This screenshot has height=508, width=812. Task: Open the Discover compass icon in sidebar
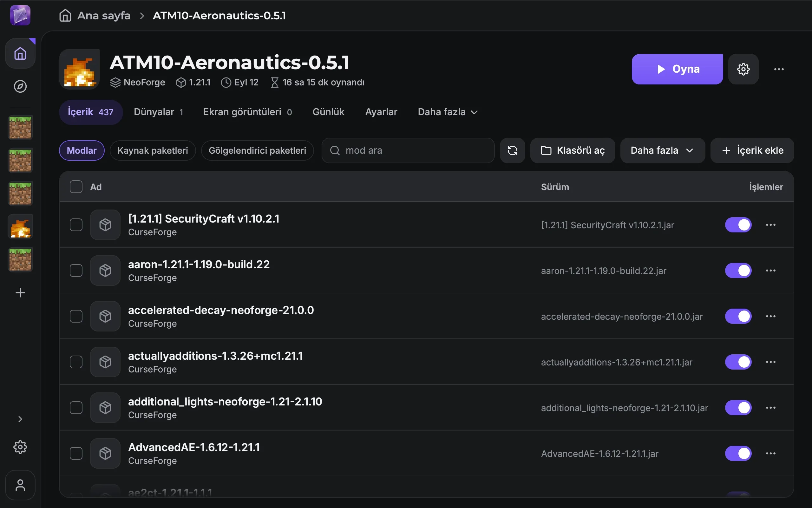20,86
